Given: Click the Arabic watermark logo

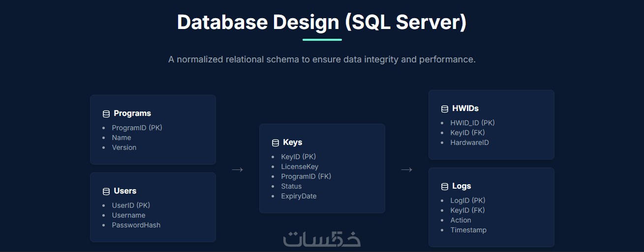Looking at the screenshot, I should point(322,239).
